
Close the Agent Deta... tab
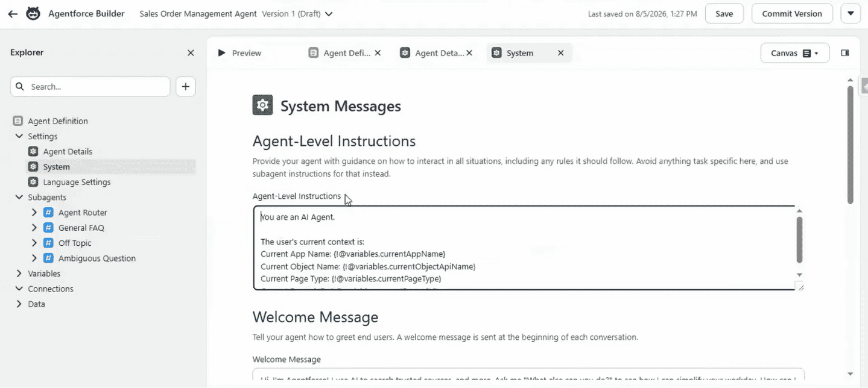point(469,53)
